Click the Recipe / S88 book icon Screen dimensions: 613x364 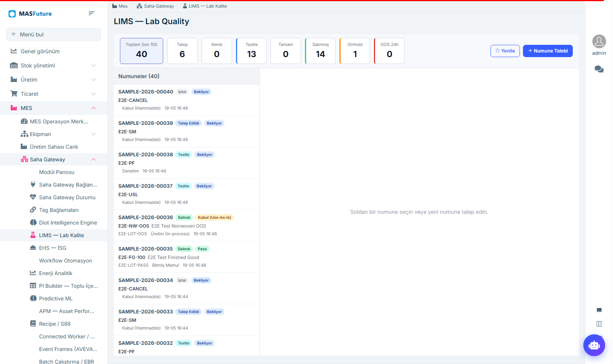tap(33, 324)
